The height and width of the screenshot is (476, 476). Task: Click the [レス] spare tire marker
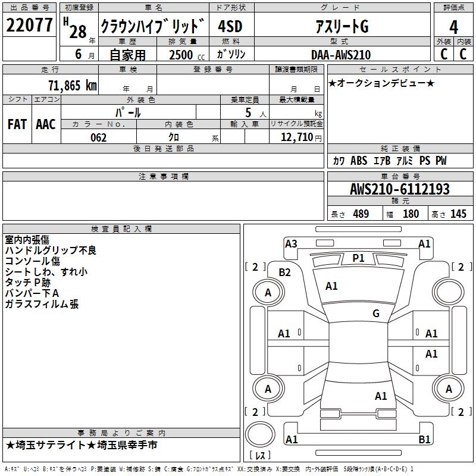tap(260, 456)
